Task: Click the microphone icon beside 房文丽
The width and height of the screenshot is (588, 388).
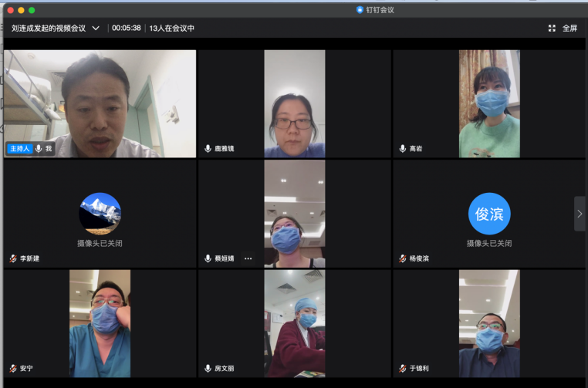Action: tap(208, 368)
